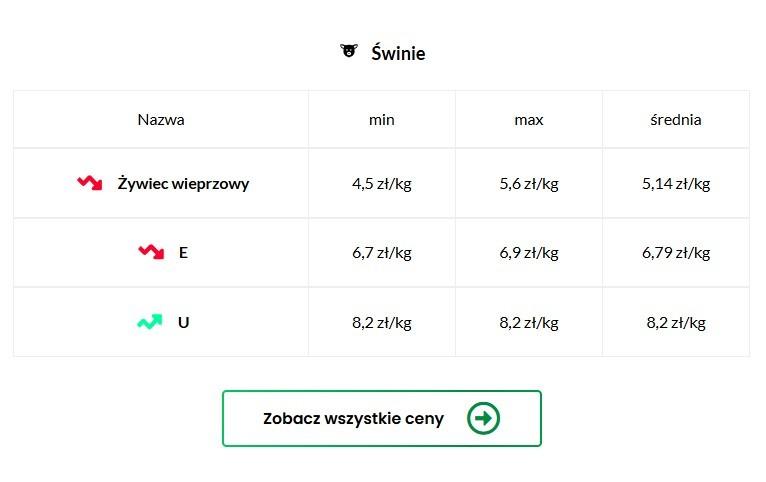Screen dimensions: 766x482
Task: Click the 5,6 zł/kg maximum price
Action: pos(529,184)
